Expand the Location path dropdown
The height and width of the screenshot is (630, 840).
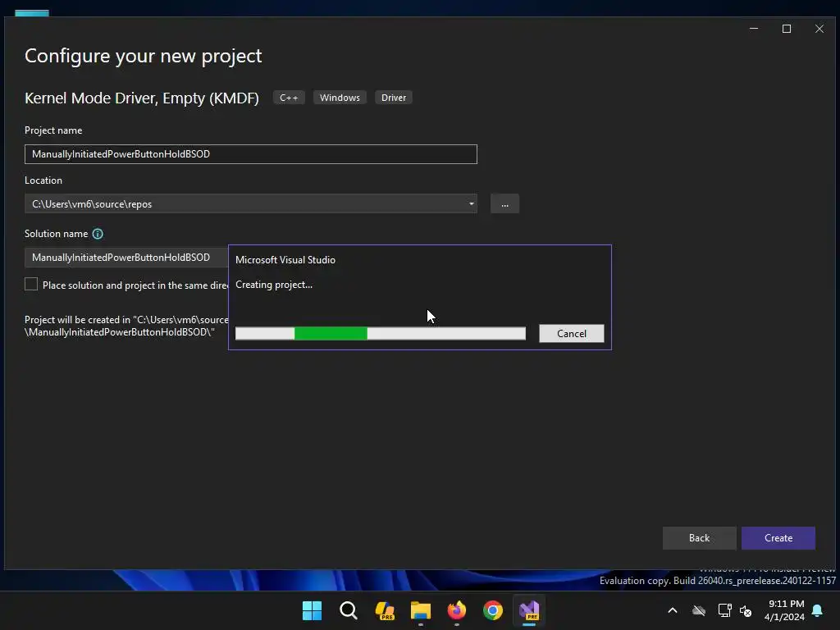(472, 203)
